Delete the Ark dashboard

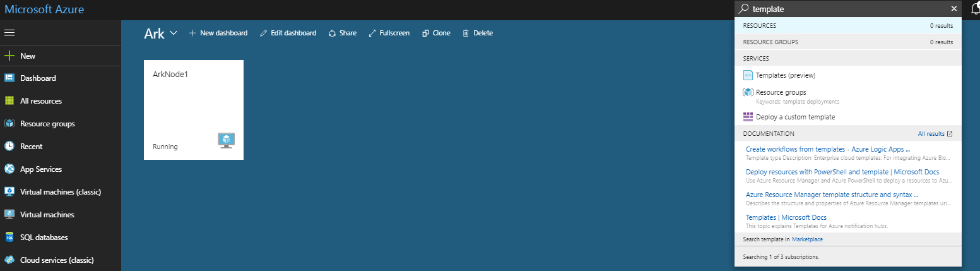[x=478, y=33]
